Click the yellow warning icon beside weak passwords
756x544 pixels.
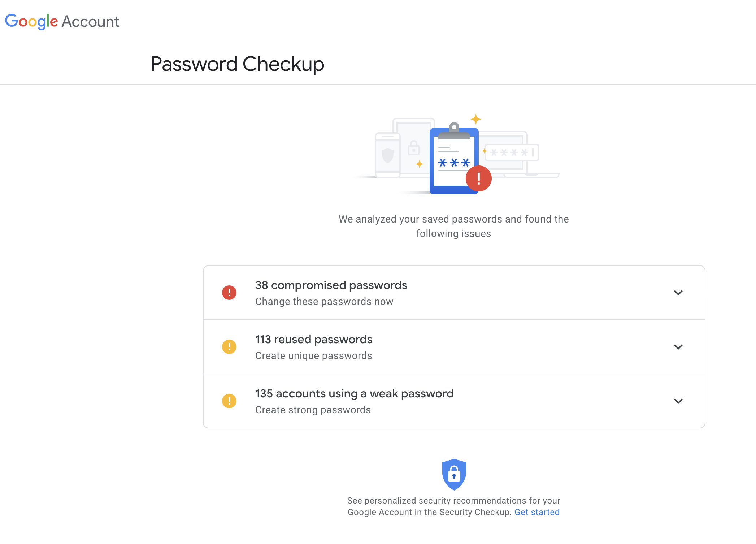(229, 401)
